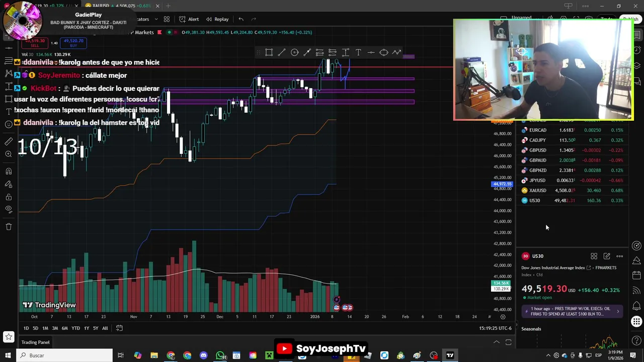Select XAUUSD in the watchlist
The width and height of the screenshot is (644, 362).
tap(573, 191)
